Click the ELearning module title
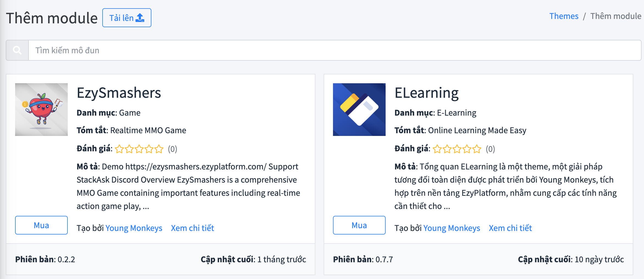Screen dimensions: 644x279 point(426,93)
